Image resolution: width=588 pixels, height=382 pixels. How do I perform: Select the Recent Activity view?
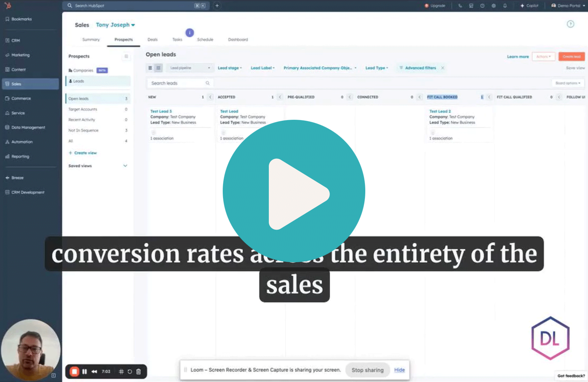coord(98,120)
